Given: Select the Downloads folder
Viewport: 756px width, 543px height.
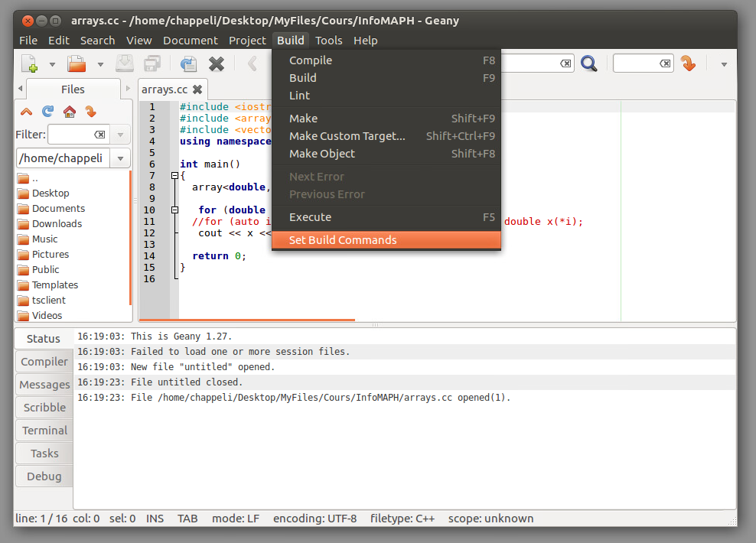Looking at the screenshot, I should tap(73, 224).
